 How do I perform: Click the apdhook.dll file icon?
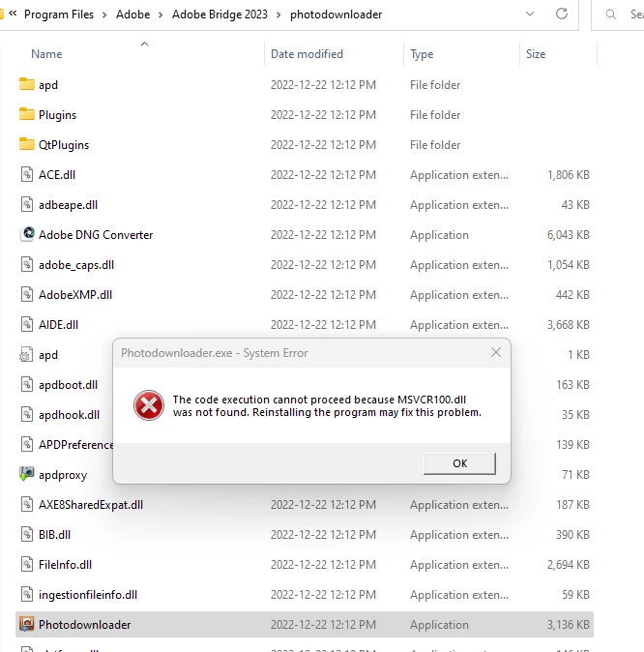[27, 414]
